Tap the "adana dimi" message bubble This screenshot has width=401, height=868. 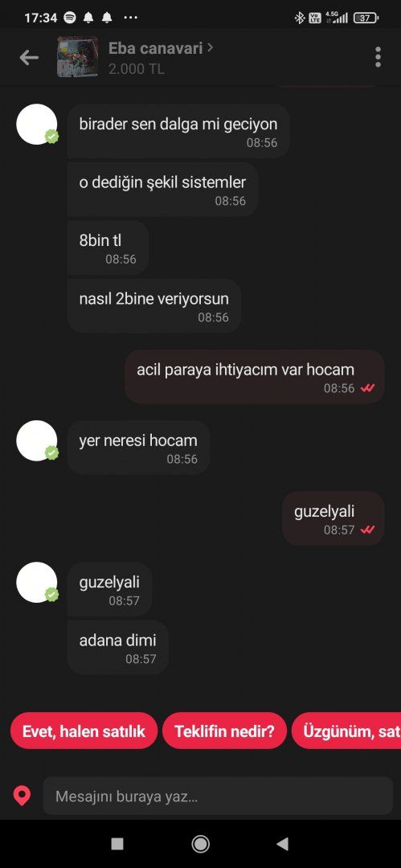117,646
